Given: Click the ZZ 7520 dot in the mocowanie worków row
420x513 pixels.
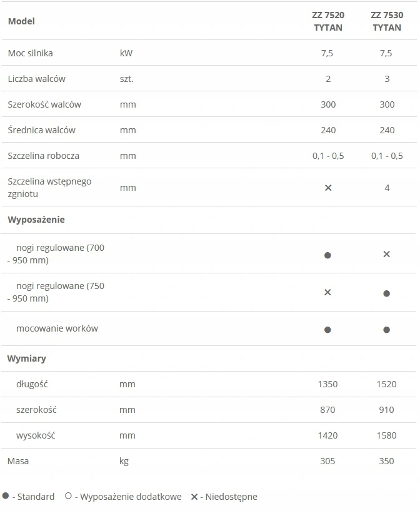Looking at the screenshot, I should click(327, 329).
